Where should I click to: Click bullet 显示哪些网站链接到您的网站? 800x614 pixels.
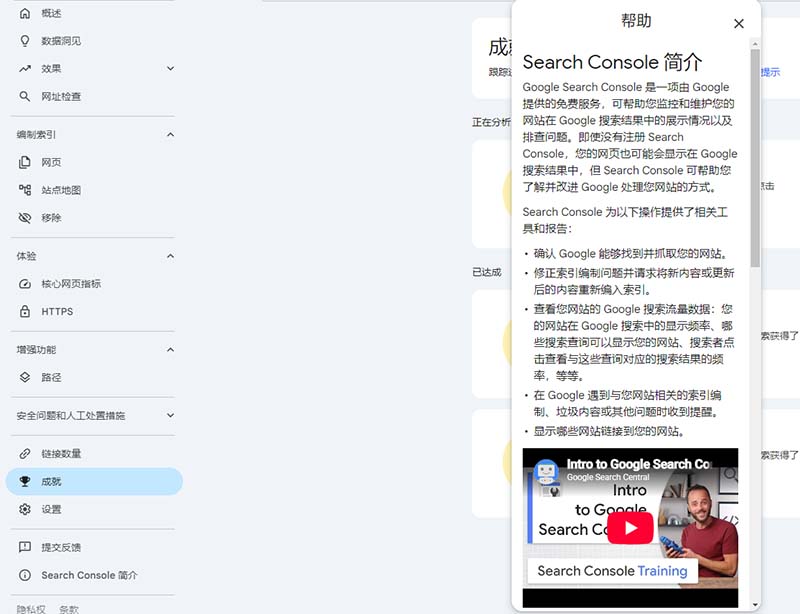point(609,431)
